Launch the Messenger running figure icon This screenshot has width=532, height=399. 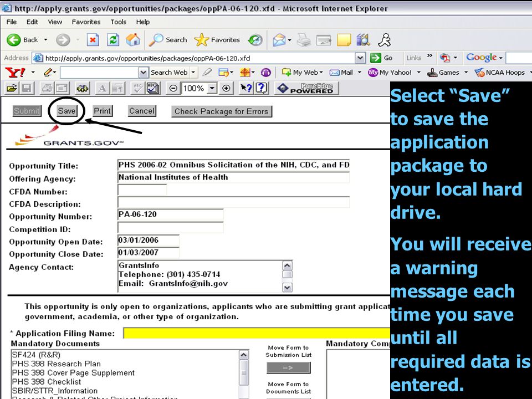coord(385,40)
